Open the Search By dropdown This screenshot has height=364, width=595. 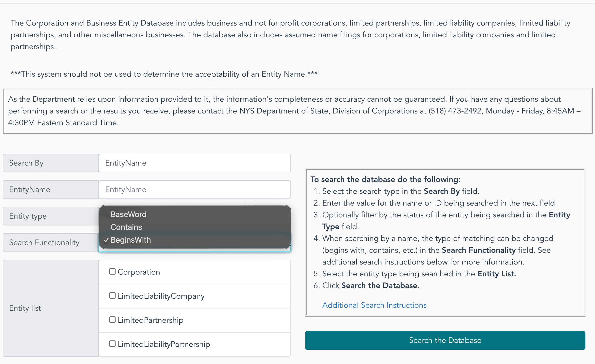(x=195, y=163)
